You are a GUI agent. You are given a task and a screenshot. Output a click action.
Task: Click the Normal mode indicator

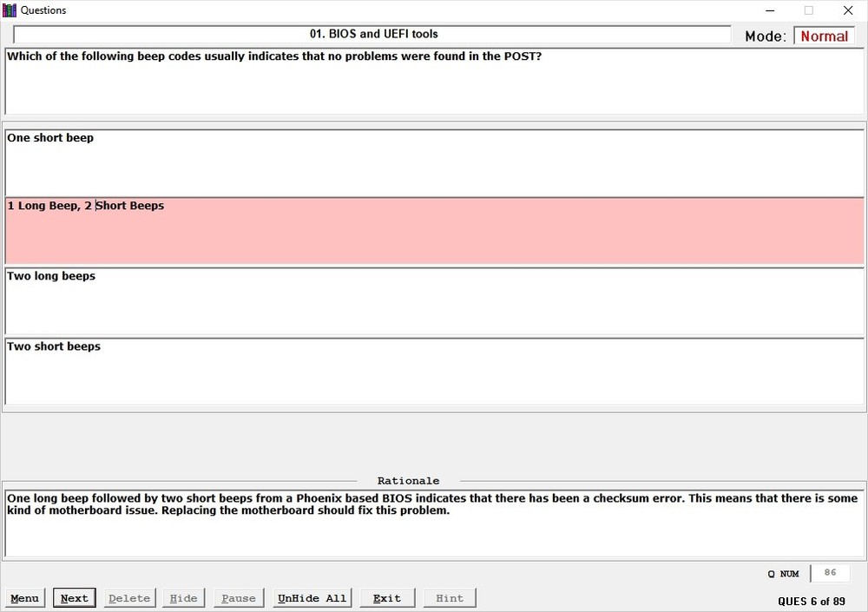[825, 36]
